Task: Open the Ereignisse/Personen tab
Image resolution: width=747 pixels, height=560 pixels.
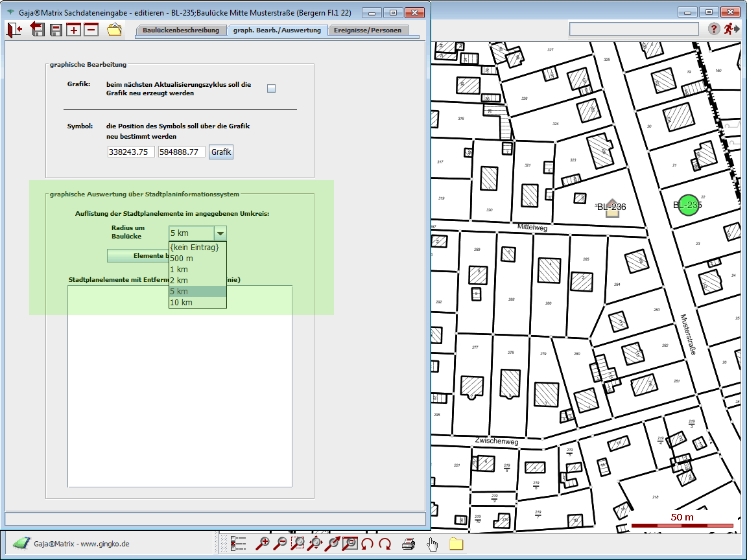Action: (368, 30)
